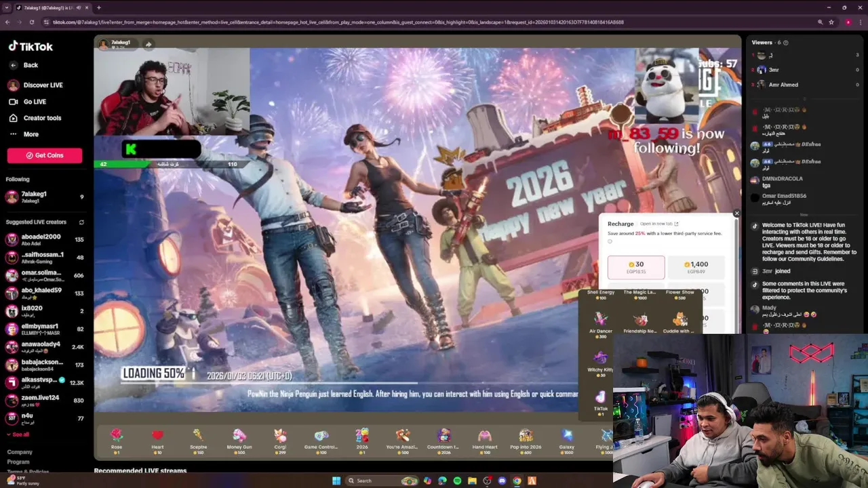Screen dimensions: 868x488
Task: Open Discover LIVE in sidebar
Action: 35,85
